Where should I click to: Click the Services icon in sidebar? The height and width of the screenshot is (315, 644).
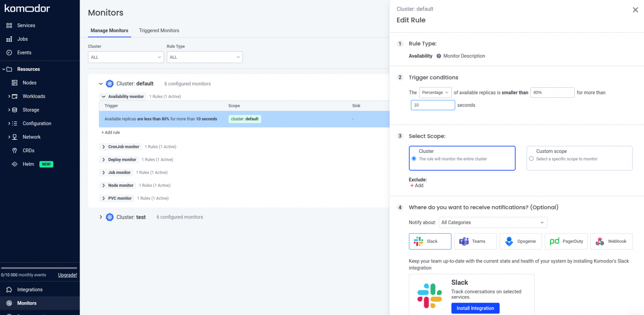point(9,26)
